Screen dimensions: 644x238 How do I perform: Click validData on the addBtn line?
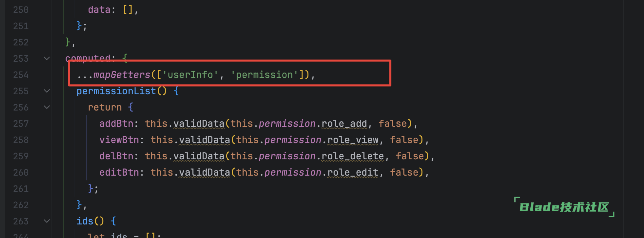(x=199, y=124)
